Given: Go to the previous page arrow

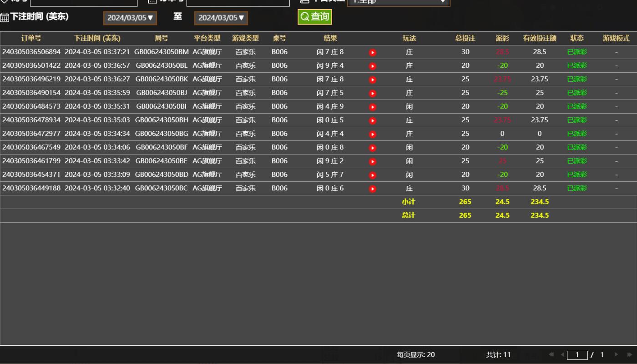Looking at the screenshot, I should tap(562, 354).
